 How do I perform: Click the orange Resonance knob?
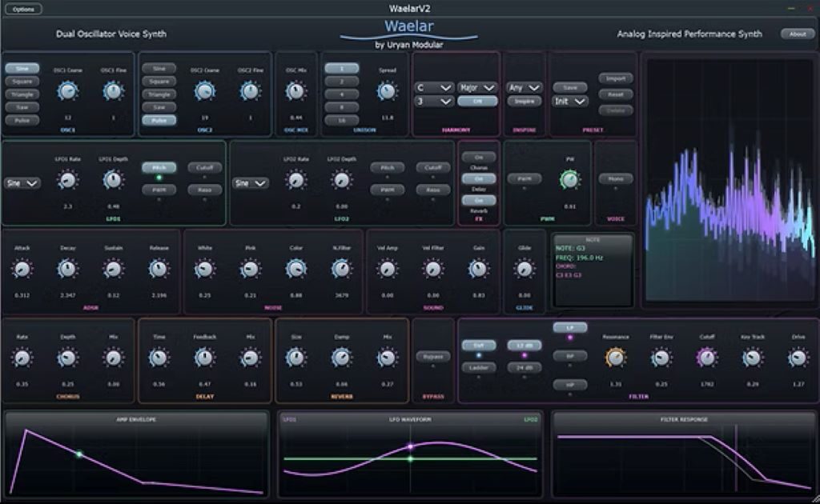pyautogui.click(x=615, y=358)
